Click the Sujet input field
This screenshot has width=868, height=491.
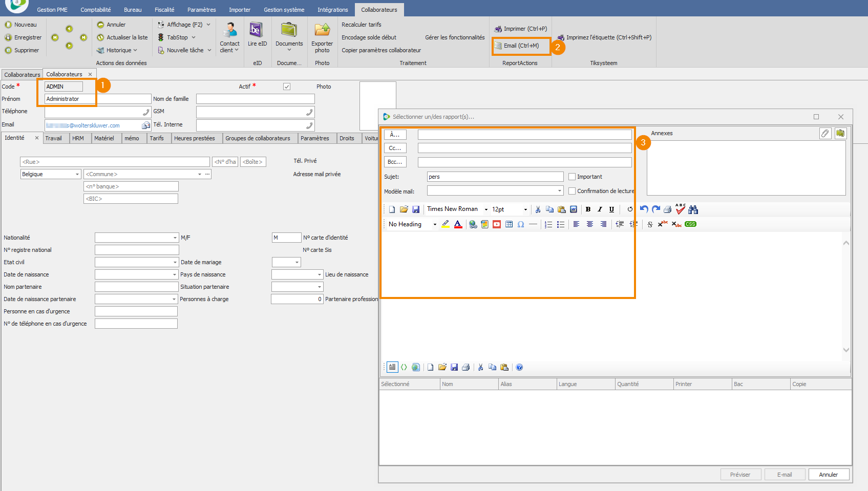coord(495,177)
